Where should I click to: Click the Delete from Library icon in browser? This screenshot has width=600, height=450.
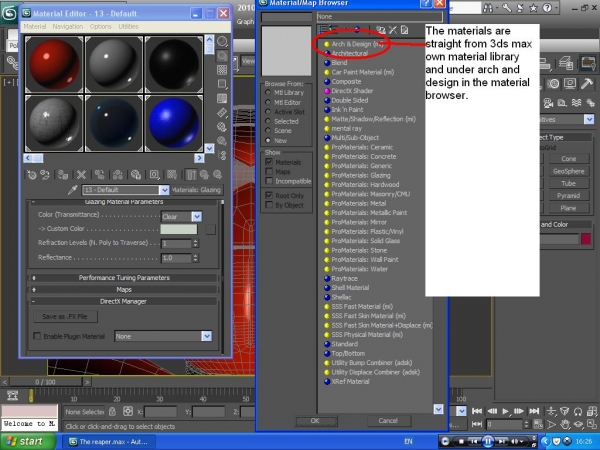pos(393,30)
